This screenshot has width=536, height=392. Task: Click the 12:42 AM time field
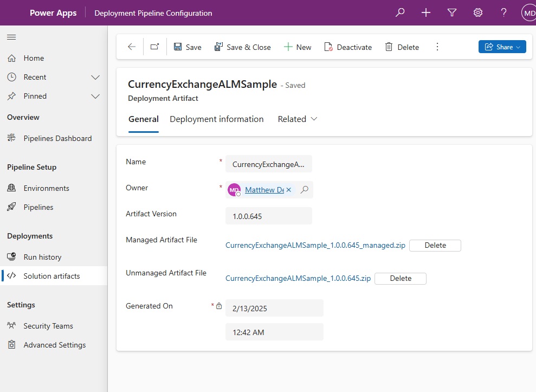(x=274, y=332)
